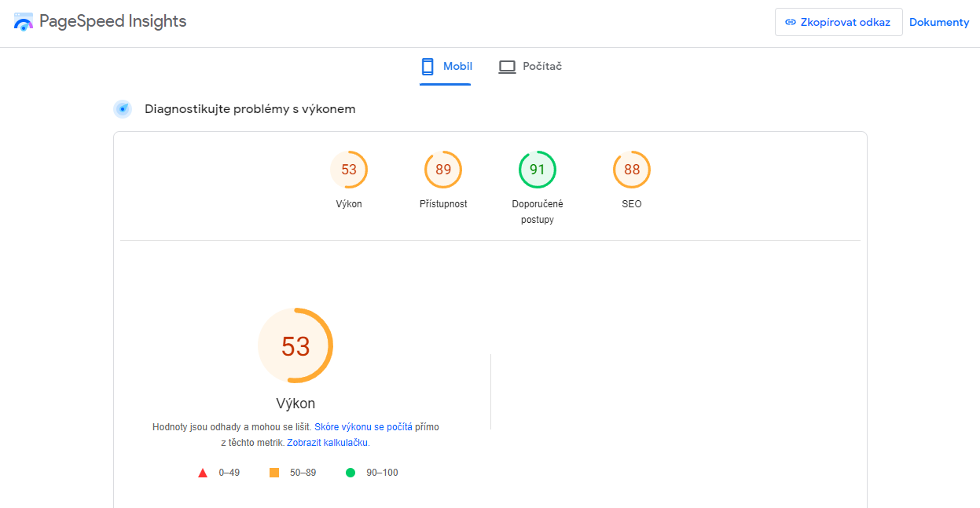Click the PageSpeed Insights logo icon
The image size is (980, 508).
pos(24,22)
